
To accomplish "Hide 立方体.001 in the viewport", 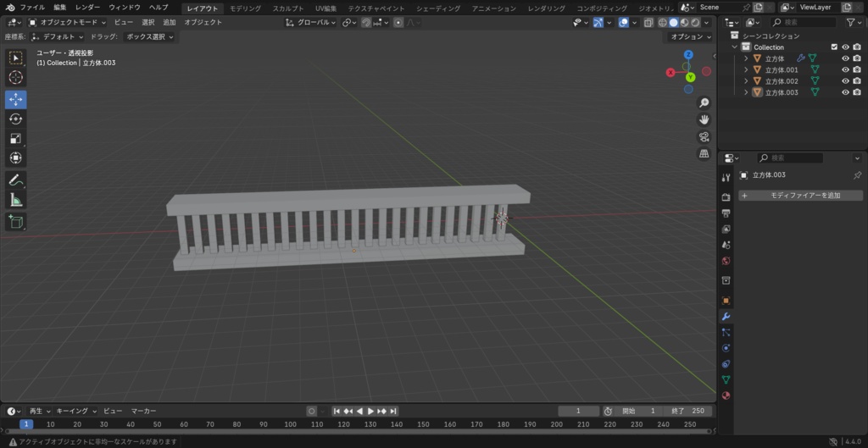I will (845, 69).
